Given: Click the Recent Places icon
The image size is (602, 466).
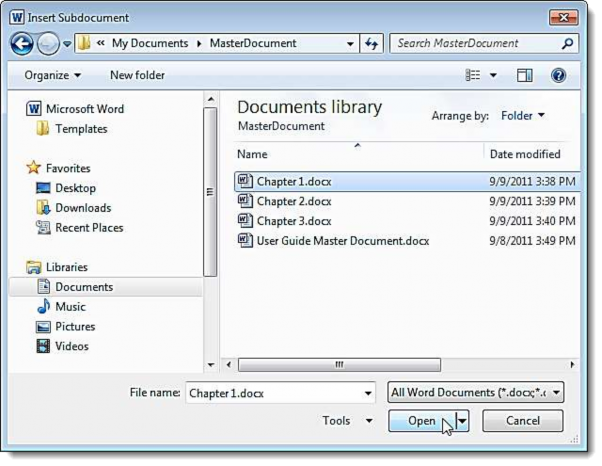Looking at the screenshot, I should point(43,228).
